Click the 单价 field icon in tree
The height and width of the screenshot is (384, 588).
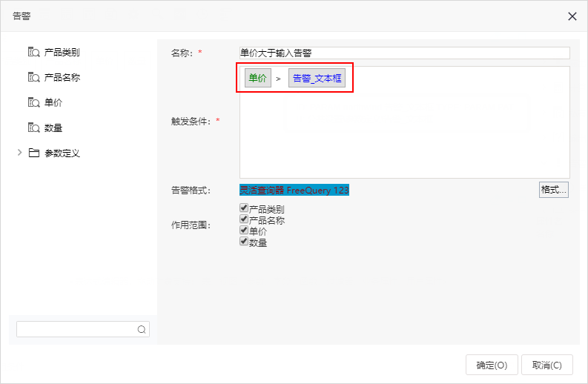[34, 102]
